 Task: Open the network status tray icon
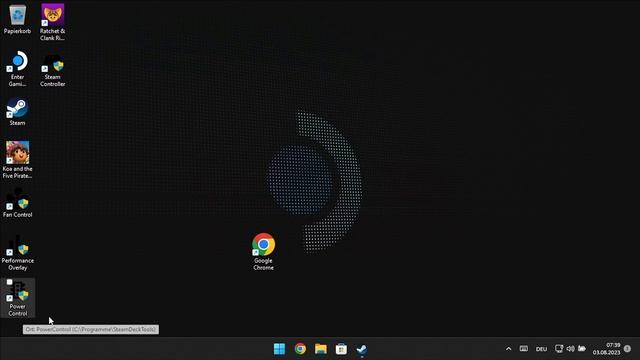pyautogui.click(x=559, y=349)
